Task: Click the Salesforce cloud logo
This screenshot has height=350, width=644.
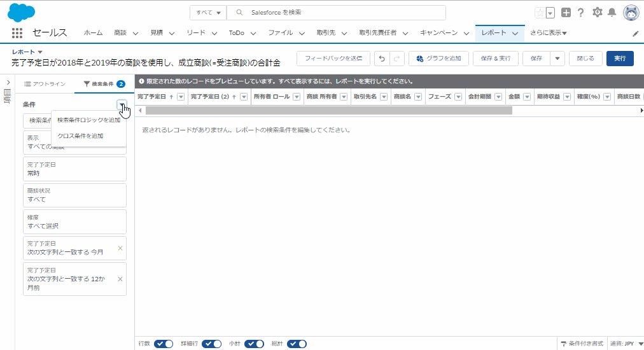Action: (22, 12)
